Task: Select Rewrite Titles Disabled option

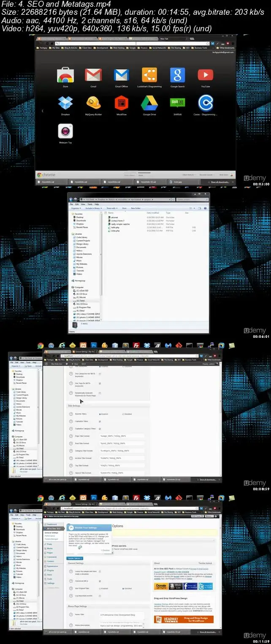Action: pos(127,414)
